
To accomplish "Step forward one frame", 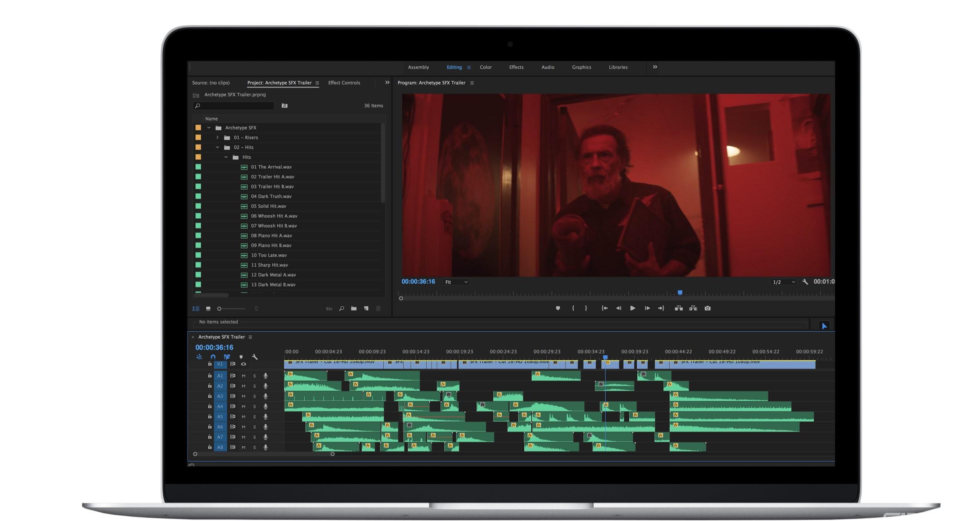I will [x=647, y=308].
